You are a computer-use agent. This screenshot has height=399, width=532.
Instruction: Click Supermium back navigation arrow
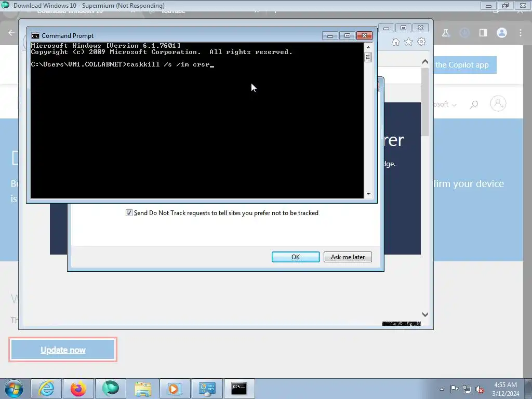point(11,33)
